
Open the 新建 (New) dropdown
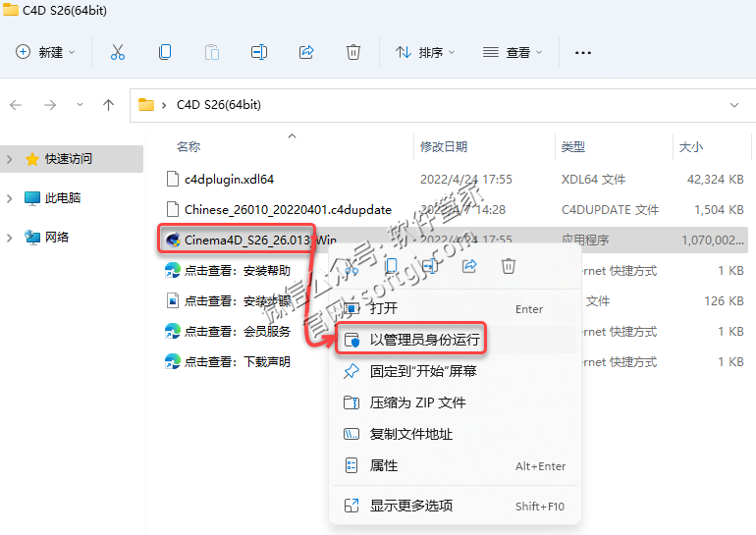coord(46,52)
